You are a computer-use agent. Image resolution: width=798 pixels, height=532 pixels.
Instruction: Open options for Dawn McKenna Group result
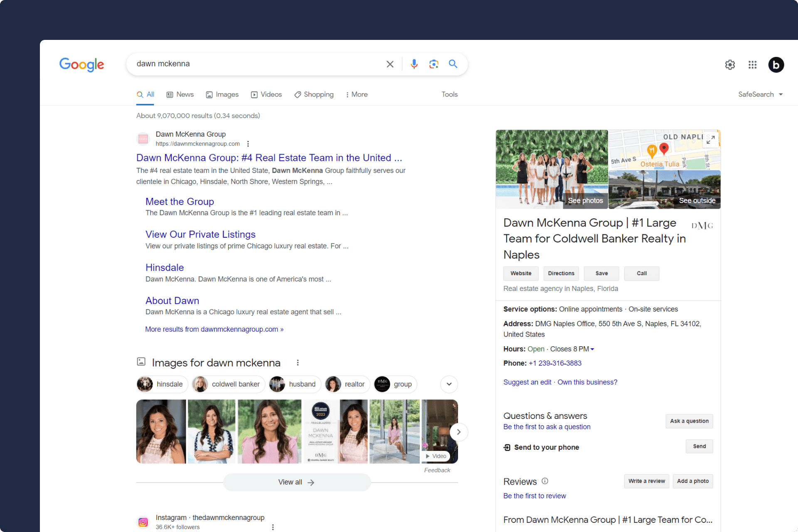(248, 144)
